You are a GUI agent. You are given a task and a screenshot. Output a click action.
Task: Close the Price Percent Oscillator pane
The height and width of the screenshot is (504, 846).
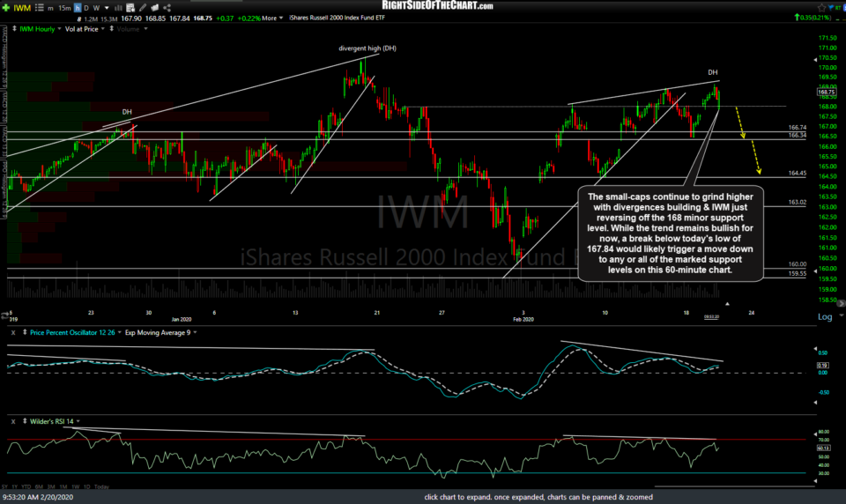click(x=13, y=333)
